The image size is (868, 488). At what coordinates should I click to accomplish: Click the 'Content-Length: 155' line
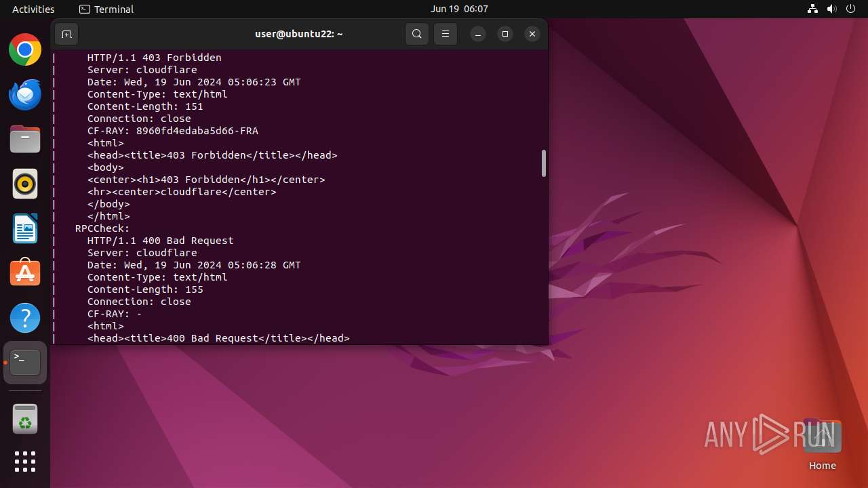(x=145, y=289)
